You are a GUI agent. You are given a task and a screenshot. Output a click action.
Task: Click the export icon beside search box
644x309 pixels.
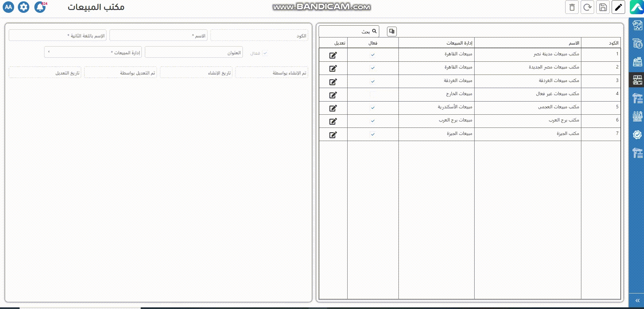(x=392, y=31)
